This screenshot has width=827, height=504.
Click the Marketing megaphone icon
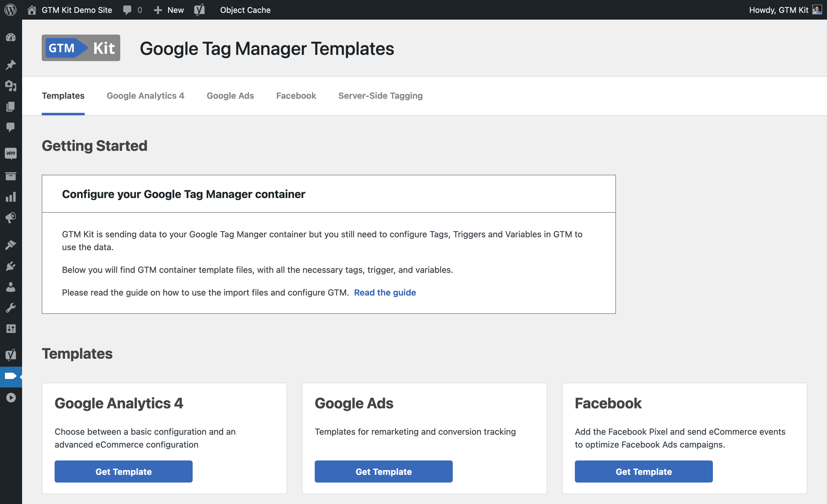(11, 218)
